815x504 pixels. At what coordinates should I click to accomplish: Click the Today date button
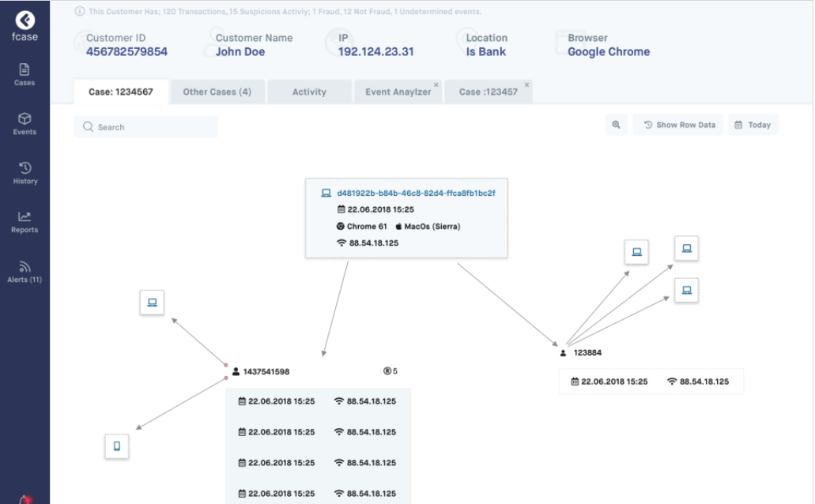click(753, 125)
